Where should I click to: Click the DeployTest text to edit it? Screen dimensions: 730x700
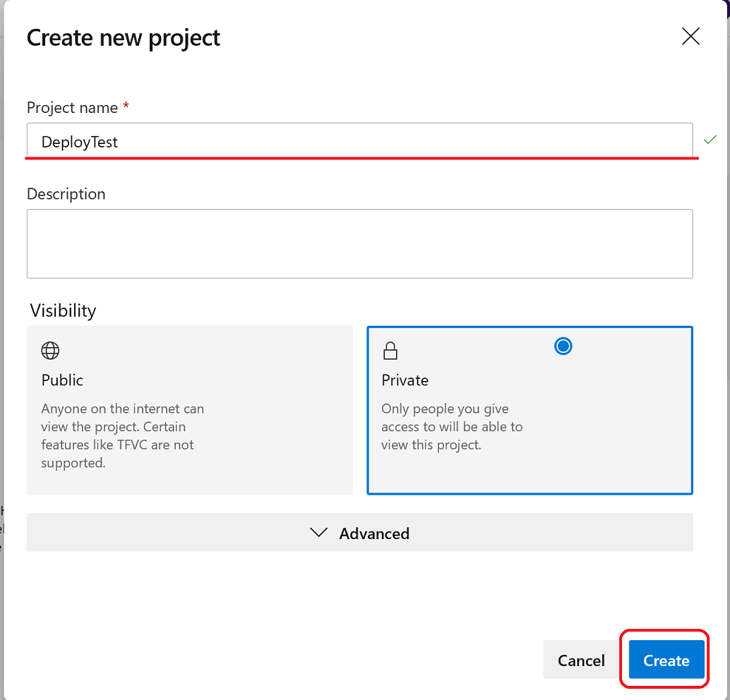coord(79,141)
